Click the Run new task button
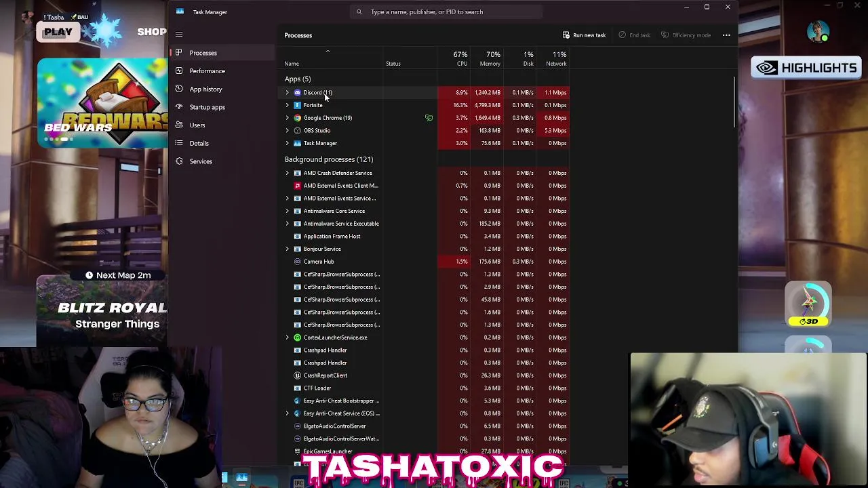The height and width of the screenshot is (488, 868). pos(584,35)
